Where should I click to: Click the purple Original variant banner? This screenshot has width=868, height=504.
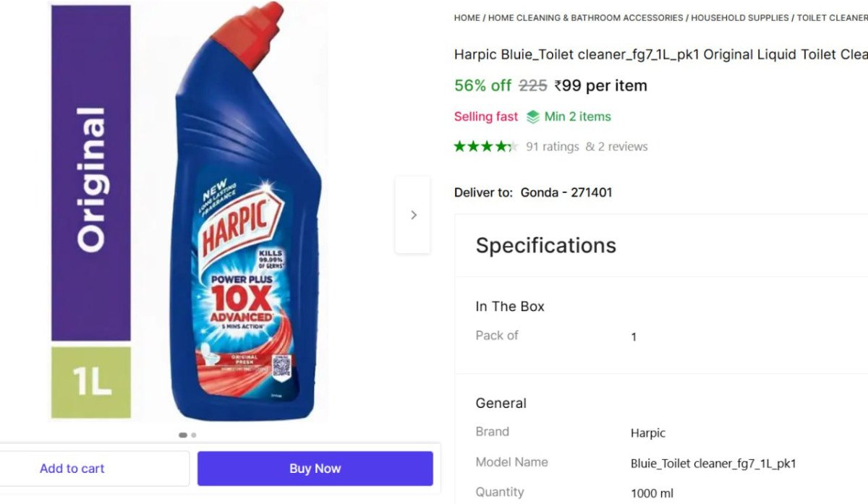[91, 174]
